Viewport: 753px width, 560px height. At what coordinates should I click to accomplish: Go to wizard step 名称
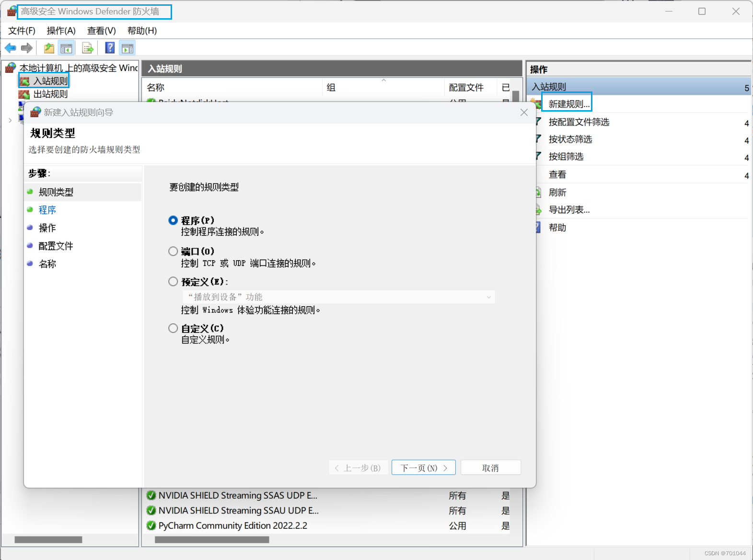47,263
